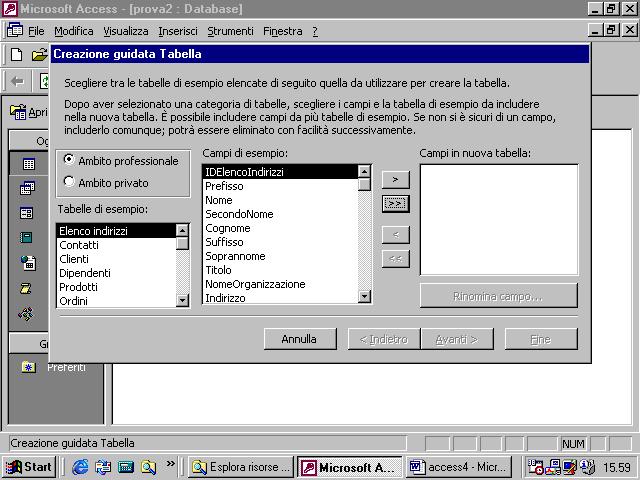Click the Open folder toolbar icon
640x480 pixels.
40,54
